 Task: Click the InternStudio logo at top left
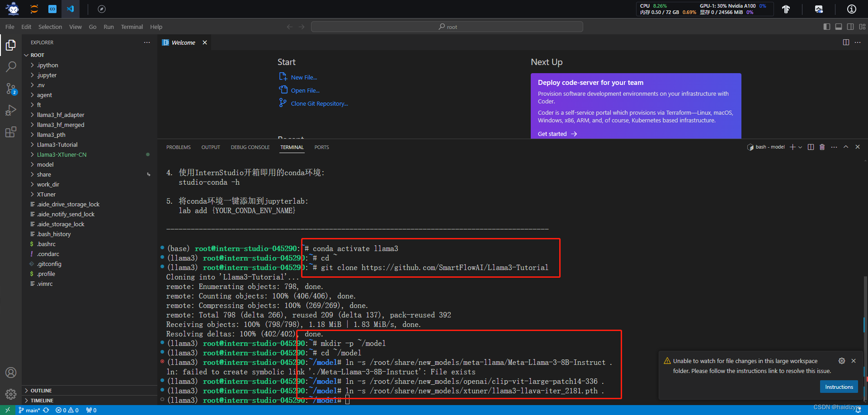pos(13,9)
